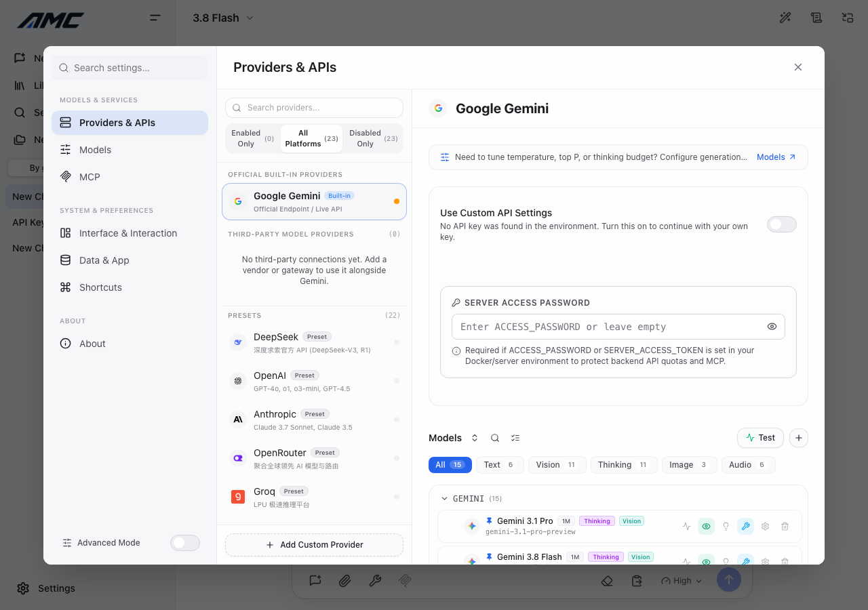Open the About section

click(x=130, y=344)
